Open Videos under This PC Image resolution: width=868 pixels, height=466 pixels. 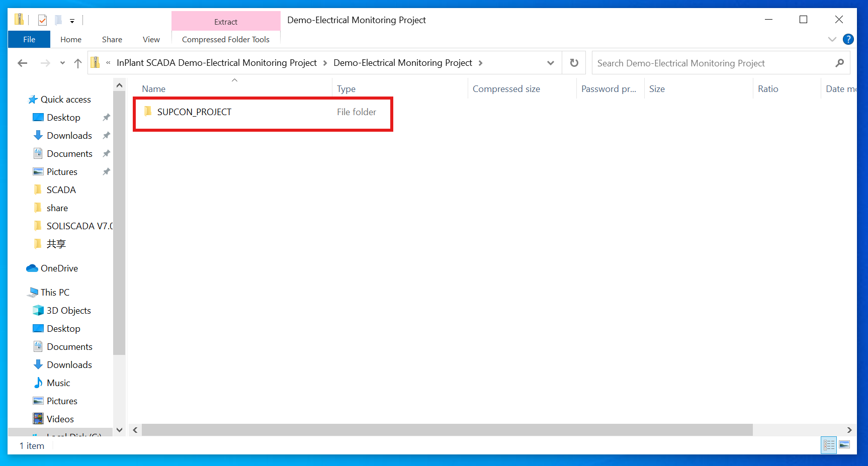tap(60, 419)
